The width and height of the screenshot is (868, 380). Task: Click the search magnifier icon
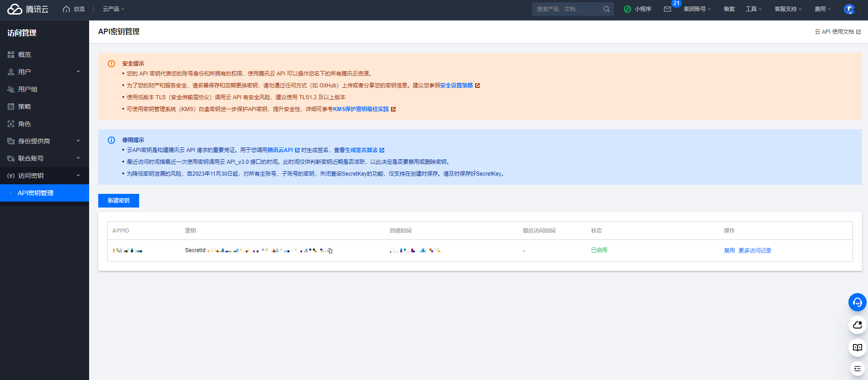click(606, 9)
